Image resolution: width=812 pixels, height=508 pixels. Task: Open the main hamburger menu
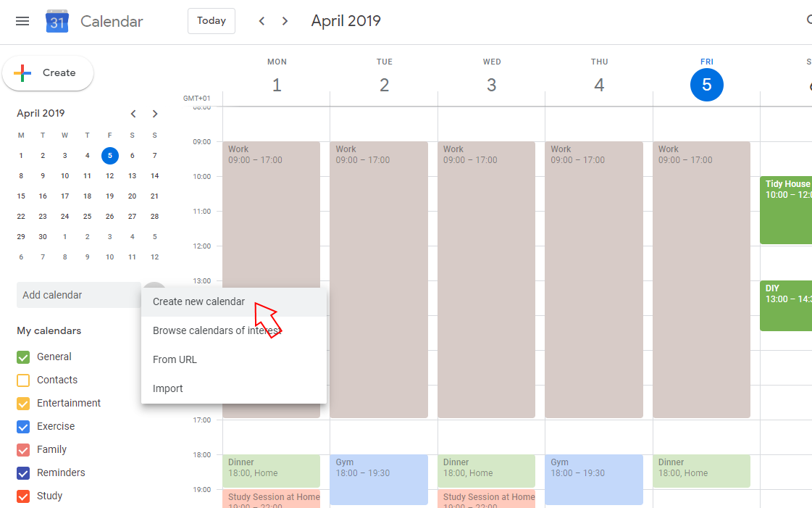click(x=22, y=21)
